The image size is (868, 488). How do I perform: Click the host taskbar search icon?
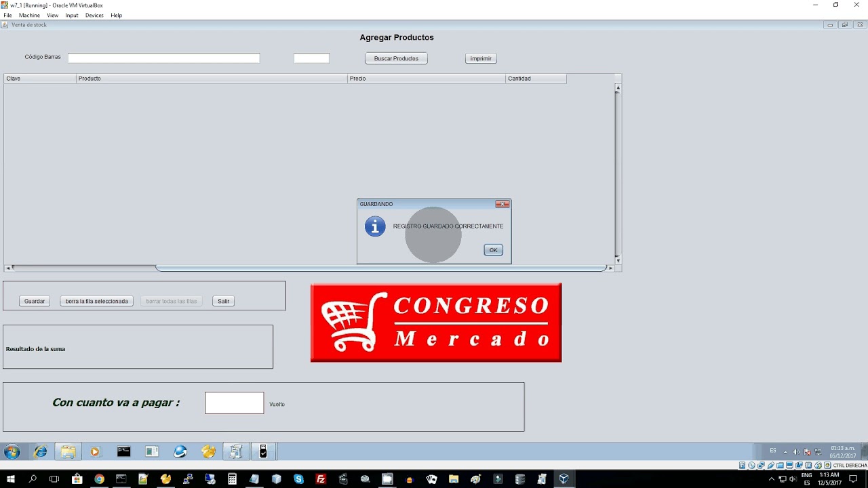(x=33, y=479)
